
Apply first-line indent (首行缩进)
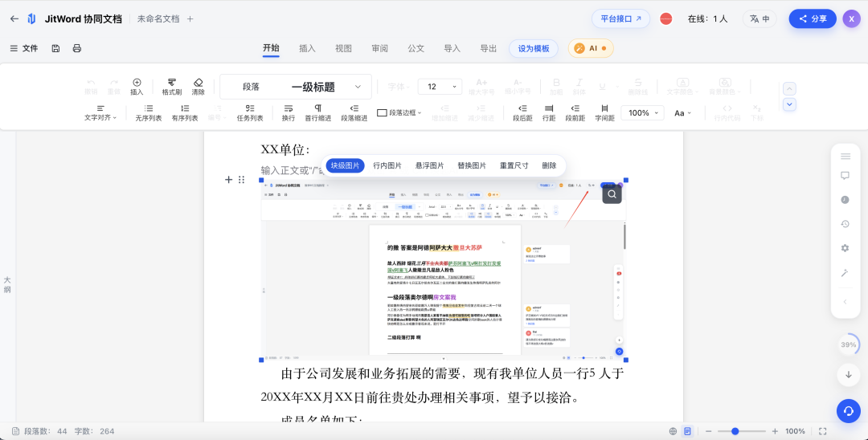(x=317, y=112)
